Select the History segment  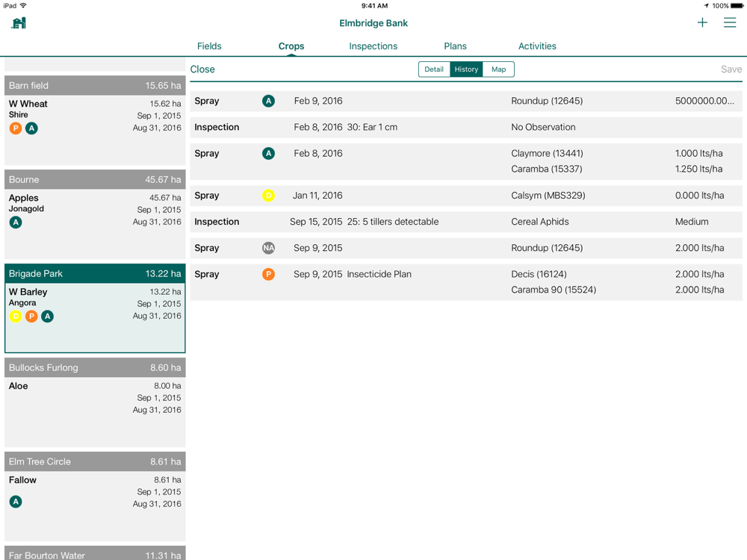[x=466, y=69]
